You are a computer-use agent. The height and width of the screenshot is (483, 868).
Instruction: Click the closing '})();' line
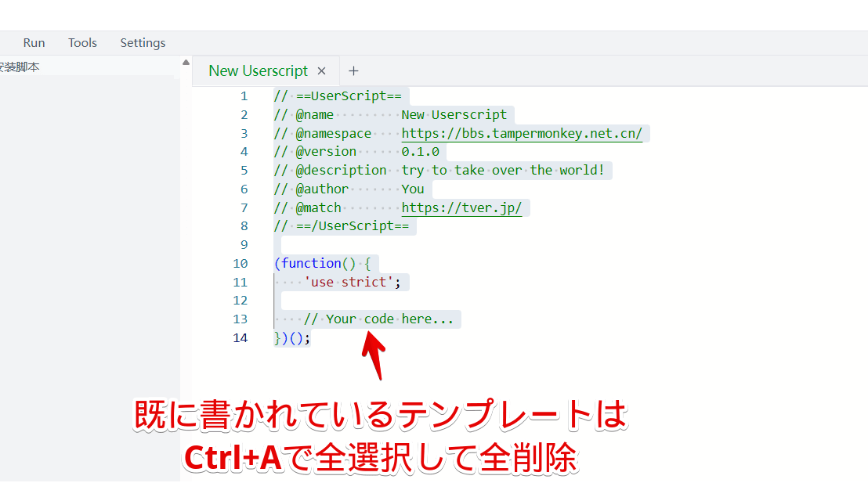click(291, 337)
